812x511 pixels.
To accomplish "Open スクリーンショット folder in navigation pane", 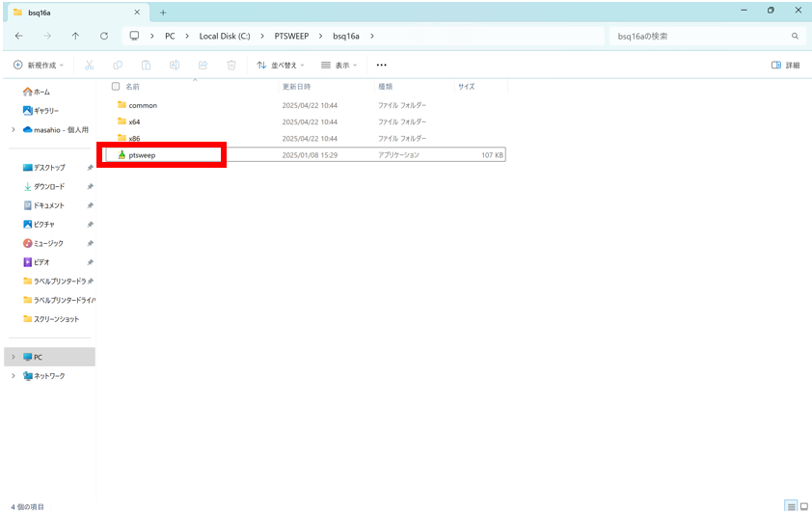I will [x=51, y=319].
